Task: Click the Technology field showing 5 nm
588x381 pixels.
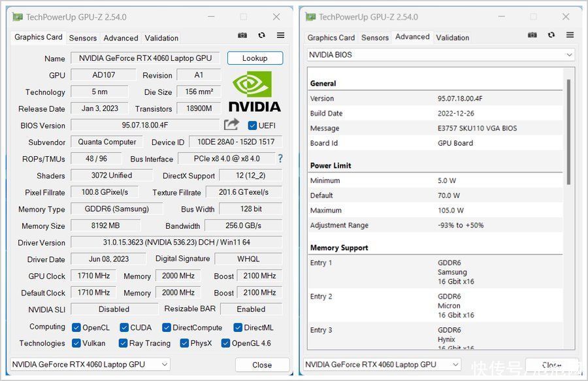Action: [99, 92]
